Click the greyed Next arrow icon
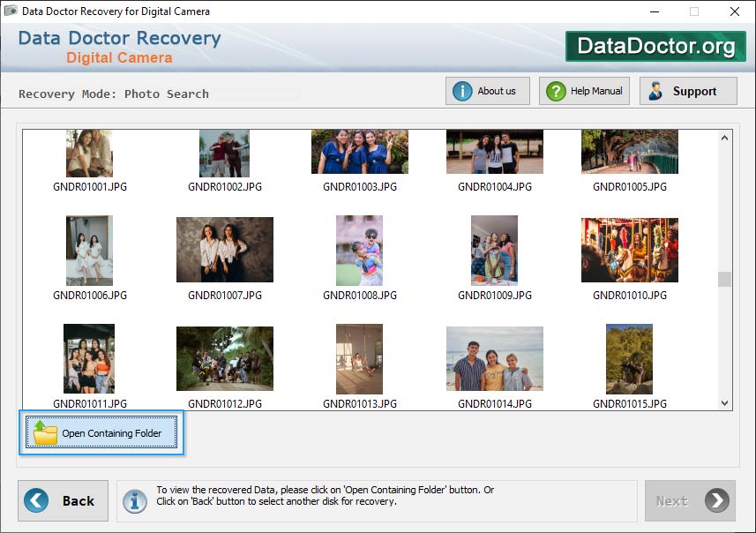The height and width of the screenshot is (533, 756). pyautogui.click(x=718, y=500)
